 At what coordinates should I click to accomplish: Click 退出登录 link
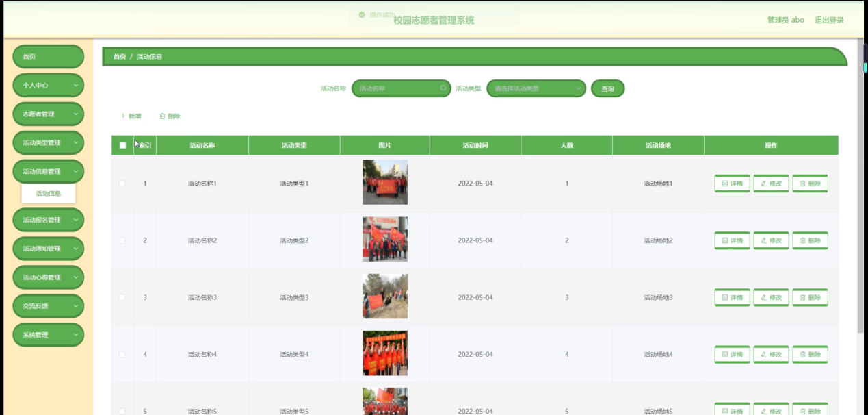coord(829,21)
